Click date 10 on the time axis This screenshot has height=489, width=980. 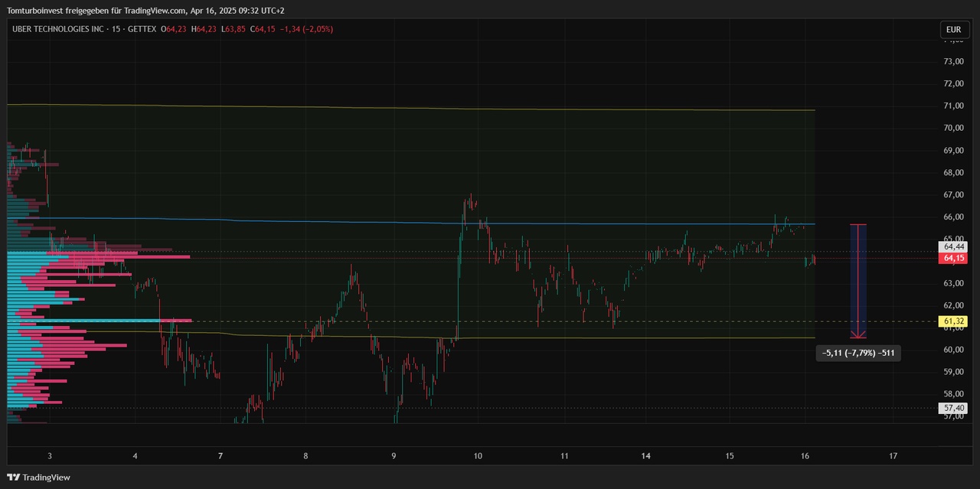click(478, 456)
